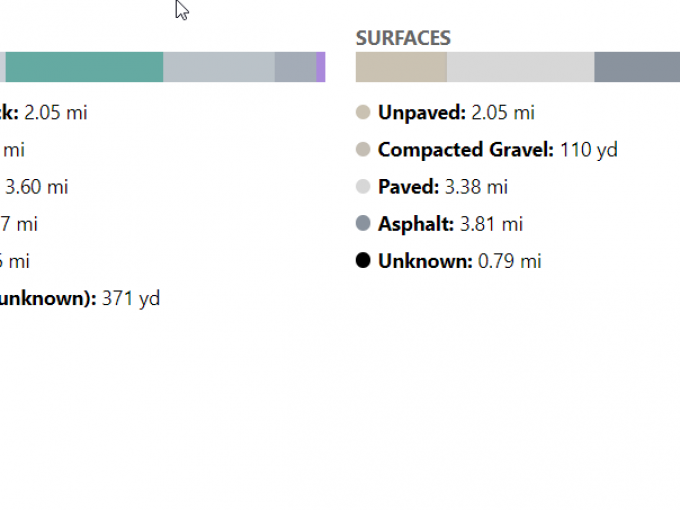Select the purple segment of the left bar
The image size is (680, 510).
tap(320, 67)
